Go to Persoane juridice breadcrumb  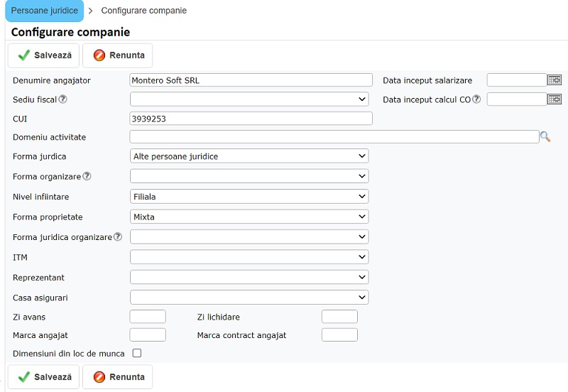click(44, 11)
